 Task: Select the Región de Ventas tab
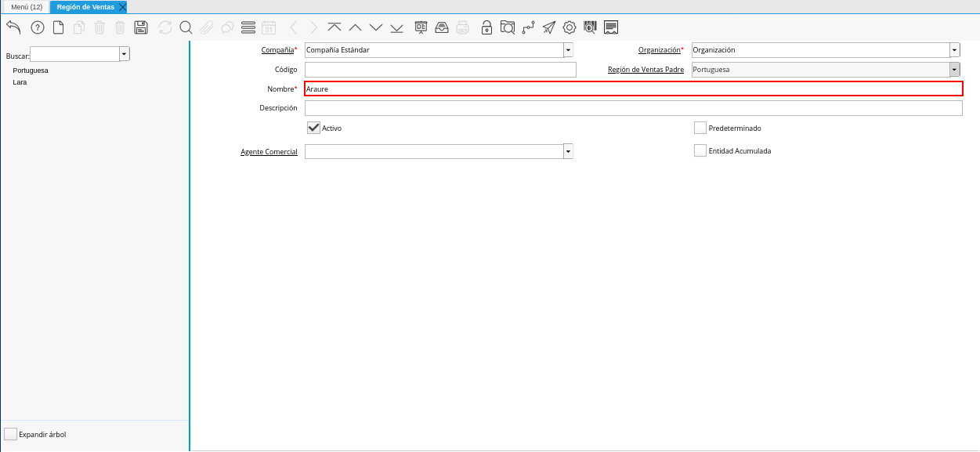[x=85, y=6]
